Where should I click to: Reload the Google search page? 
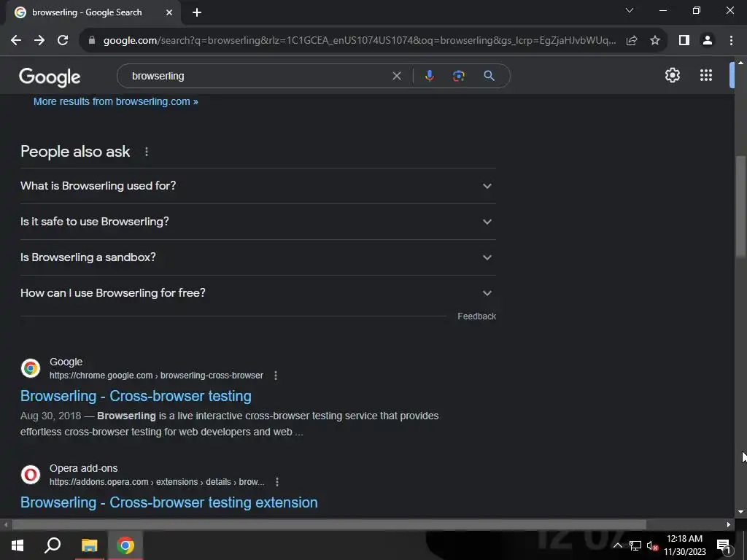point(63,41)
